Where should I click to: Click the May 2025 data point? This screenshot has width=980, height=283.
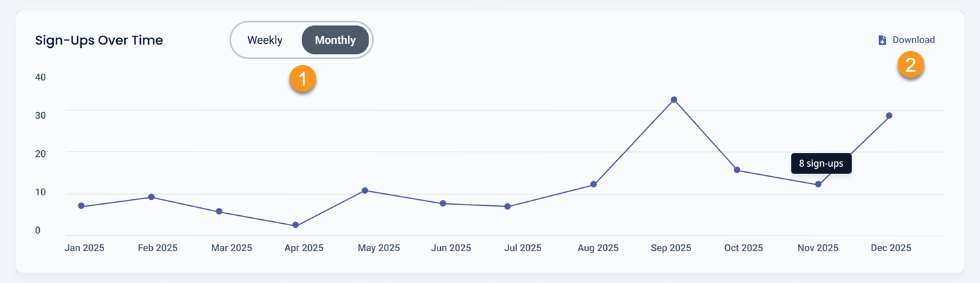click(365, 191)
